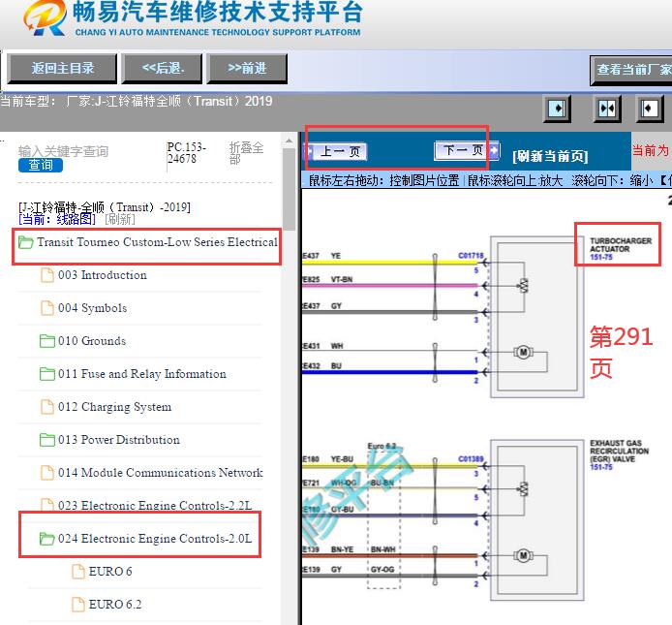Click the Transit Tourneo root folder icon
The image size is (672, 625).
point(26,242)
